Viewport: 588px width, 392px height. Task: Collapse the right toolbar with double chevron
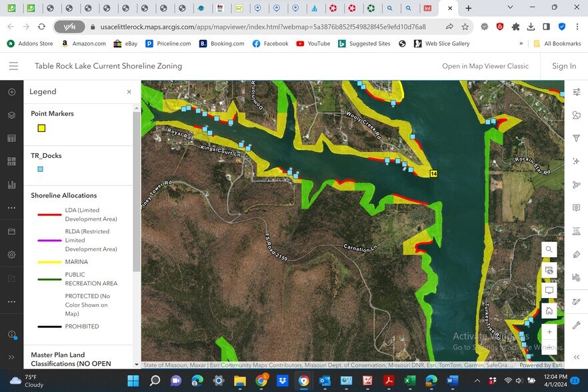(576, 357)
